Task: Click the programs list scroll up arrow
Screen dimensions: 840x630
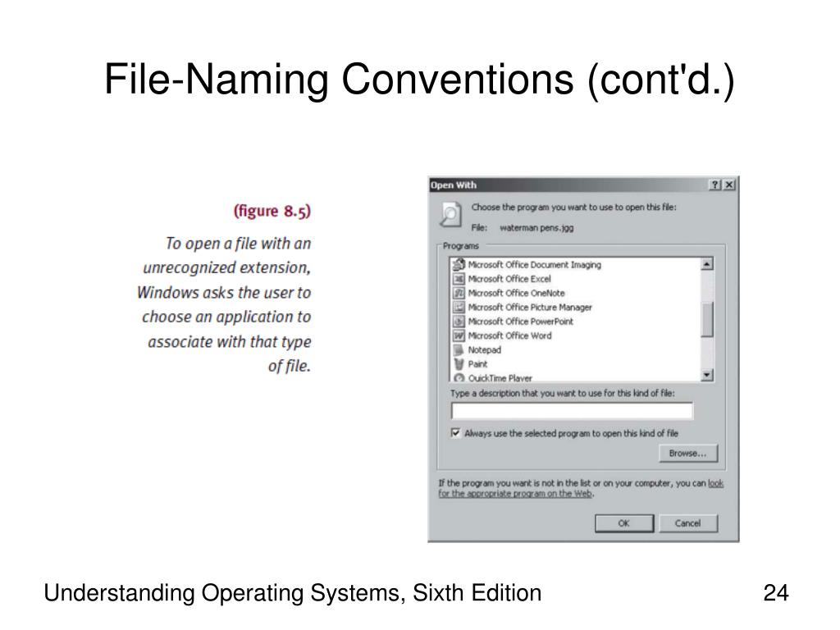Action: pos(707,264)
